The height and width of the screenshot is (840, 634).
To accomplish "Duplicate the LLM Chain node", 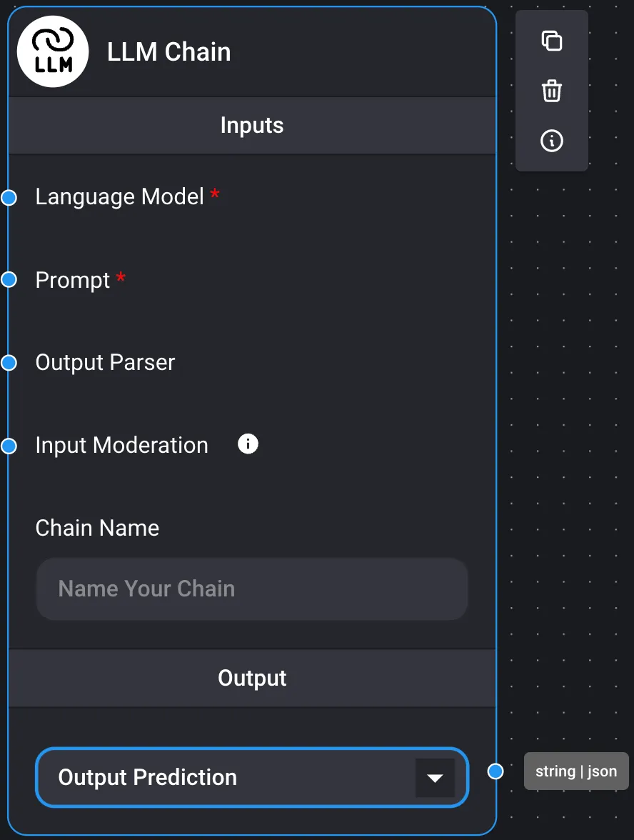I will 552,41.
